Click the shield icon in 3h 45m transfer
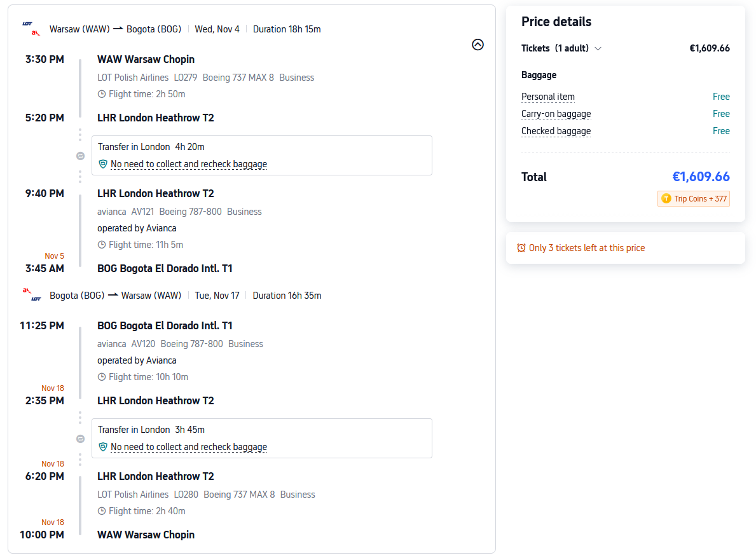The width and height of the screenshot is (756, 560). pyautogui.click(x=103, y=447)
